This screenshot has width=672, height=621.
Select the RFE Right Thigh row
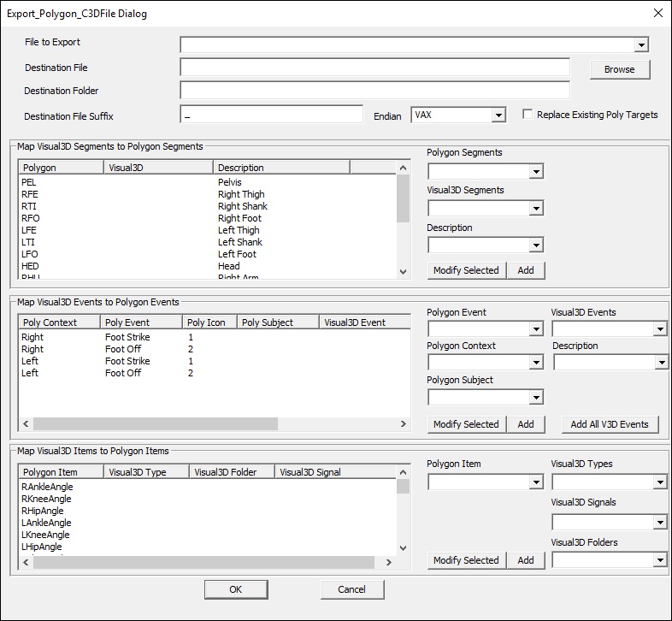point(208,194)
